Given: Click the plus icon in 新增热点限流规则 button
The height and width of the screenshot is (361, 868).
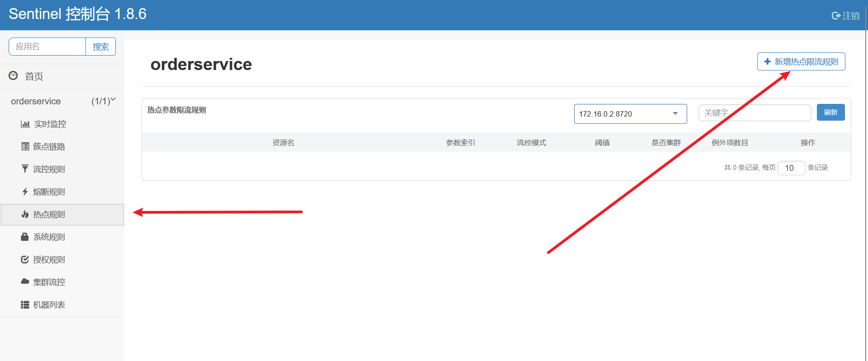Looking at the screenshot, I should point(767,61).
